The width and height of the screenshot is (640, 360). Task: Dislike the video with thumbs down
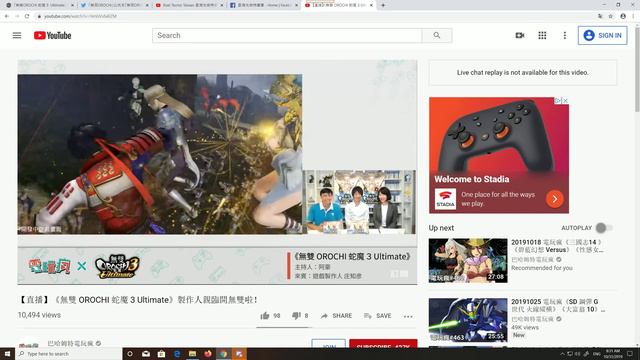click(296, 316)
